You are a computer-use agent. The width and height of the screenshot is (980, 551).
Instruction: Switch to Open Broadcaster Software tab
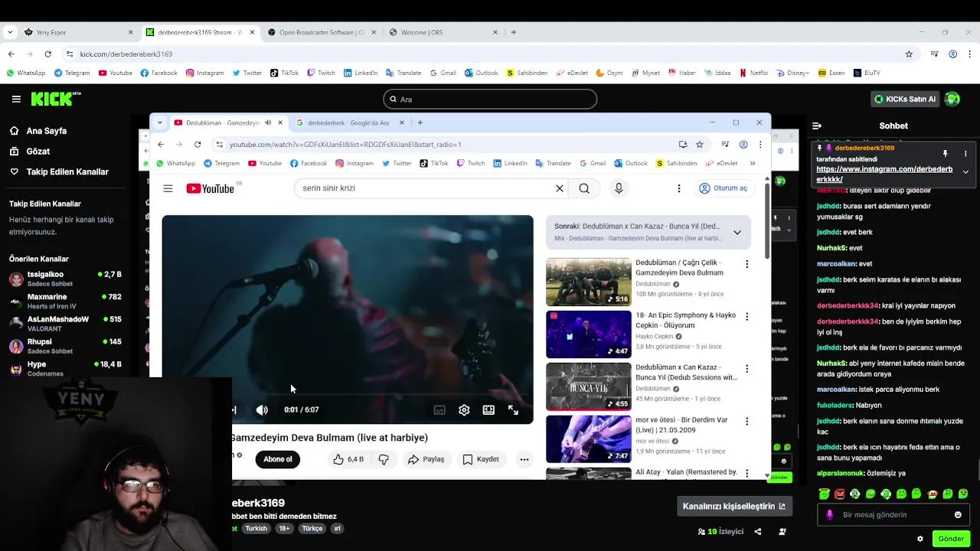point(322,32)
